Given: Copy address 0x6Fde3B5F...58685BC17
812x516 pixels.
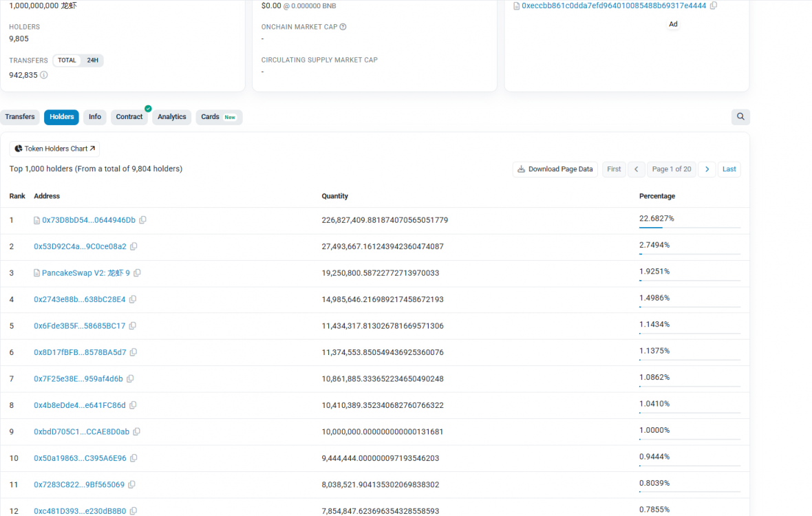Looking at the screenshot, I should [x=132, y=326].
